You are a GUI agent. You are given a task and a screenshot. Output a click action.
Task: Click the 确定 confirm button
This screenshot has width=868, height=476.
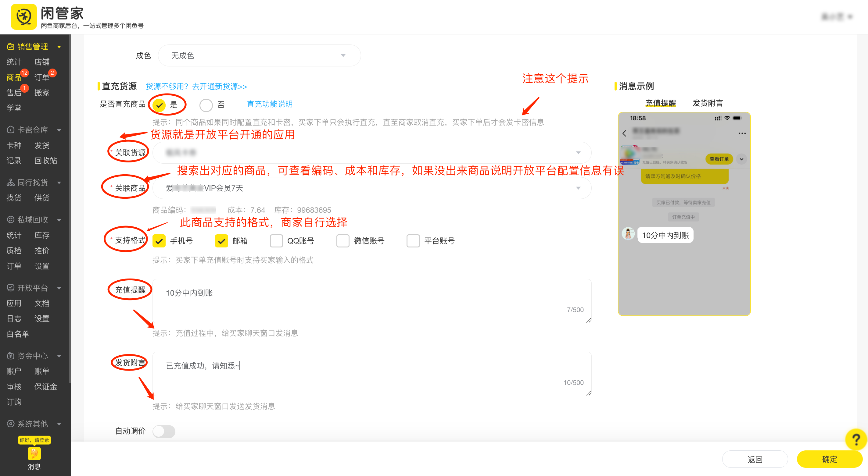829,459
